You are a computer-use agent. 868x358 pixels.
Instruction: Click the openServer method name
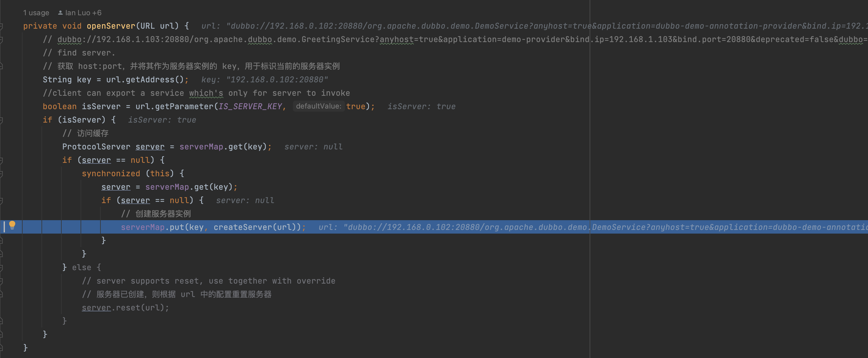111,26
